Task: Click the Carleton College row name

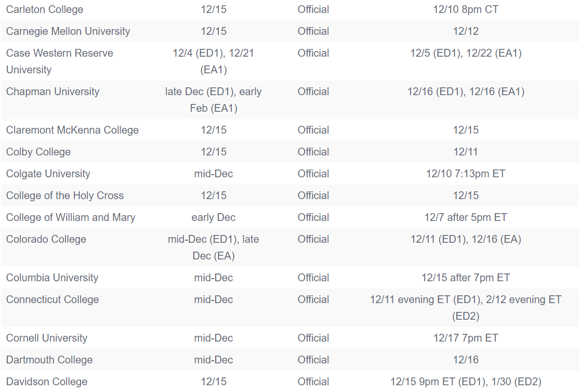Action: 45,9
